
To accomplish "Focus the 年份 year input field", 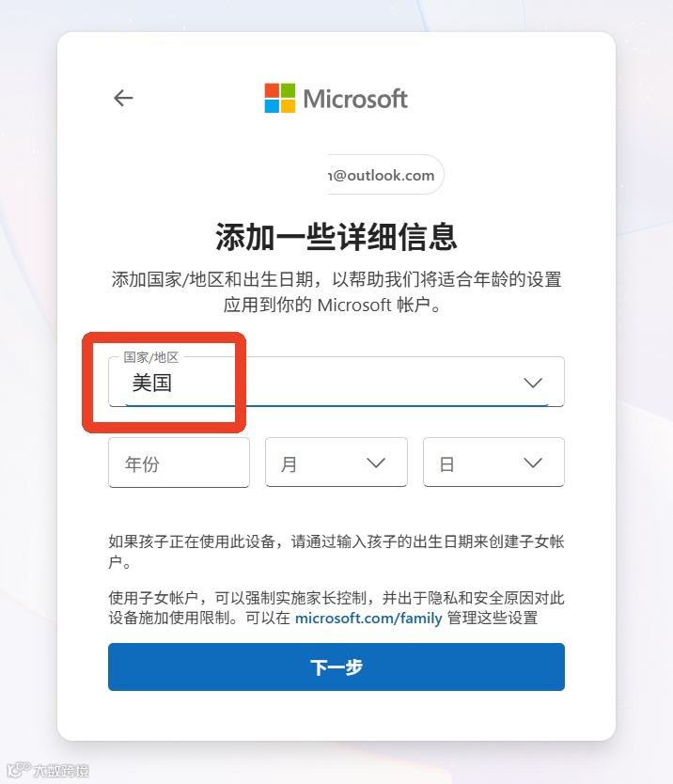I will pos(179,463).
